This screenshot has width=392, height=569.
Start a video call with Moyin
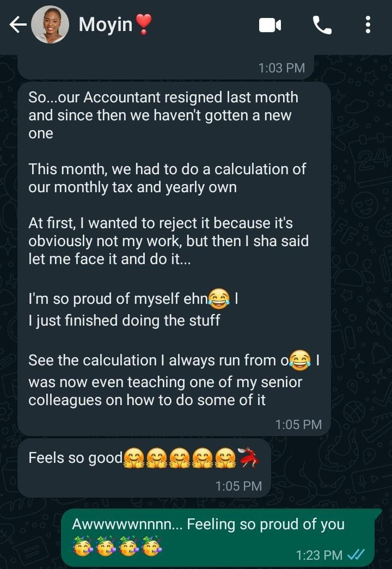(270, 25)
